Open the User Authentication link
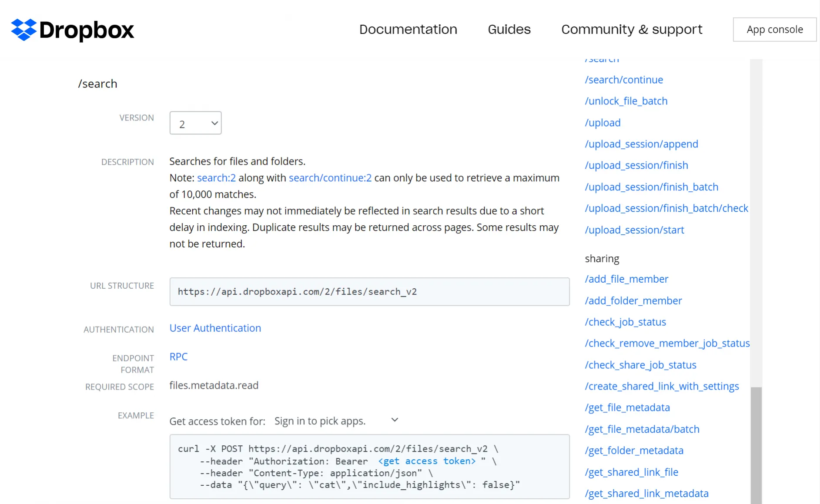Viewport: 820px width, 504px height. click(x=215, y=328)
